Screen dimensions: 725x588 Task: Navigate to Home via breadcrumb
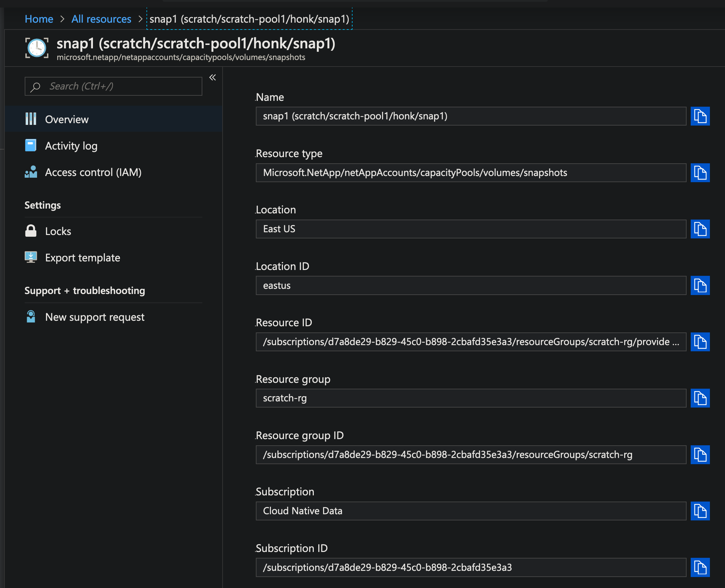pyautogui.click(x=39, y=19)
